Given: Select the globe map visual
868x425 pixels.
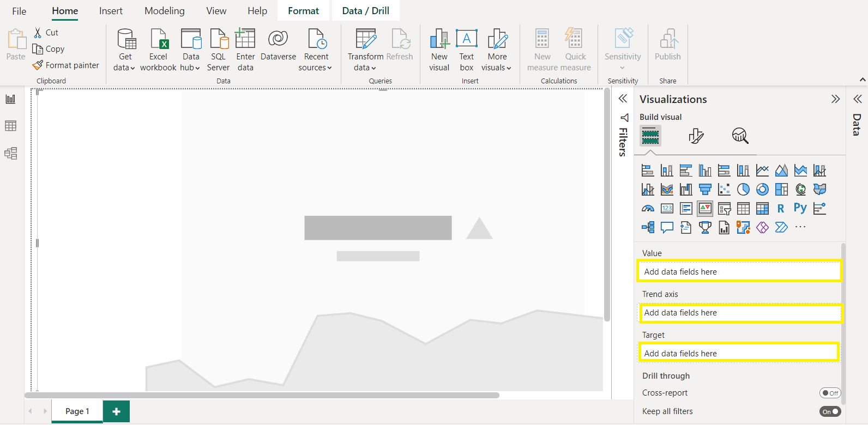Looking at the screenshot, I should click(x=800, y=189).
